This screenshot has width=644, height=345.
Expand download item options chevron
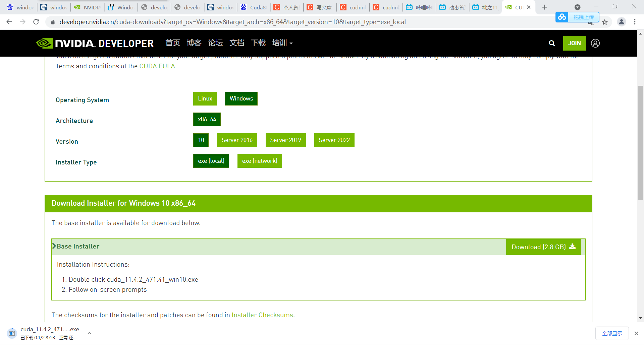tap(90, 333)
